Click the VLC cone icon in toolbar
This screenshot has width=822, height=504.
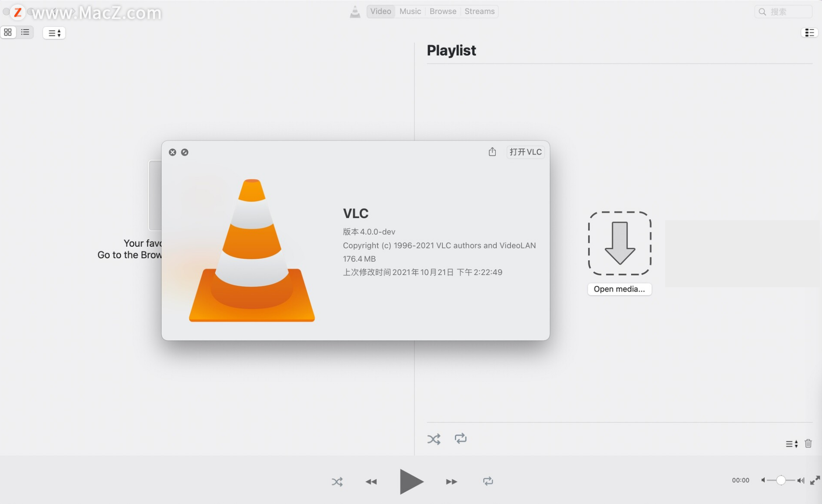355,12
